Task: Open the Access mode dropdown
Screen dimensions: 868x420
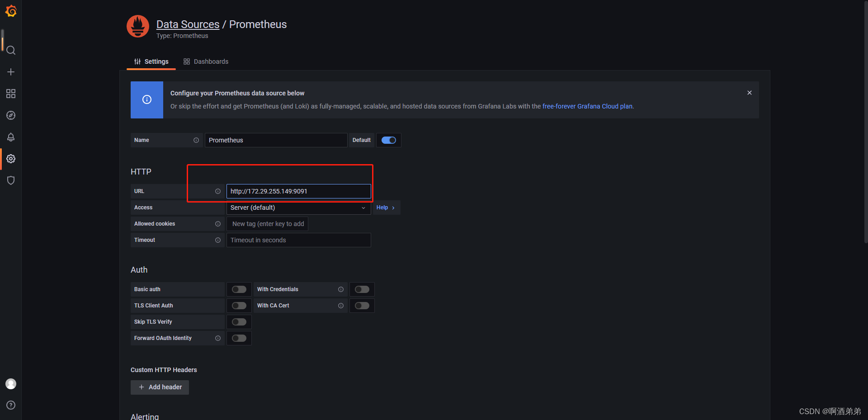Action: coord(298,208)
